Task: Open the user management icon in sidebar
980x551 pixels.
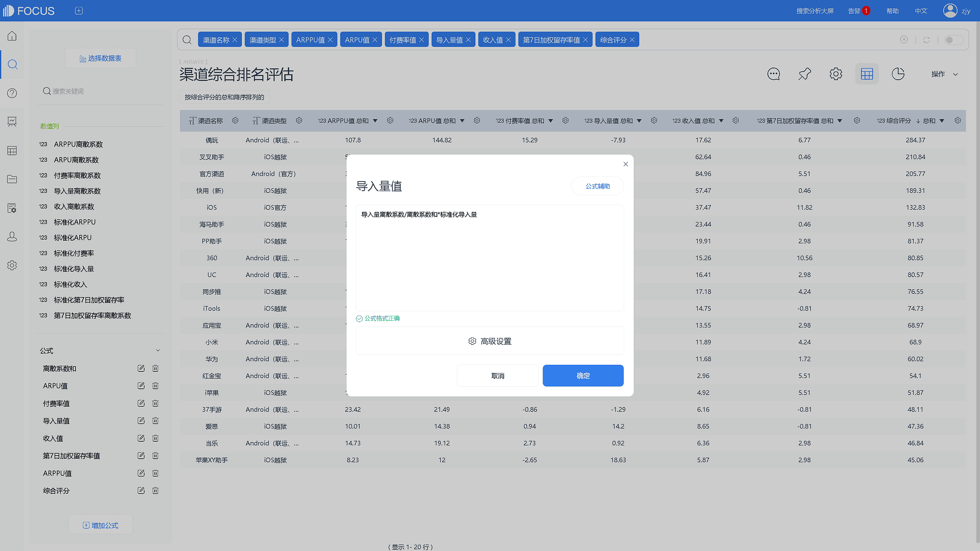Action: click(12, 237)
